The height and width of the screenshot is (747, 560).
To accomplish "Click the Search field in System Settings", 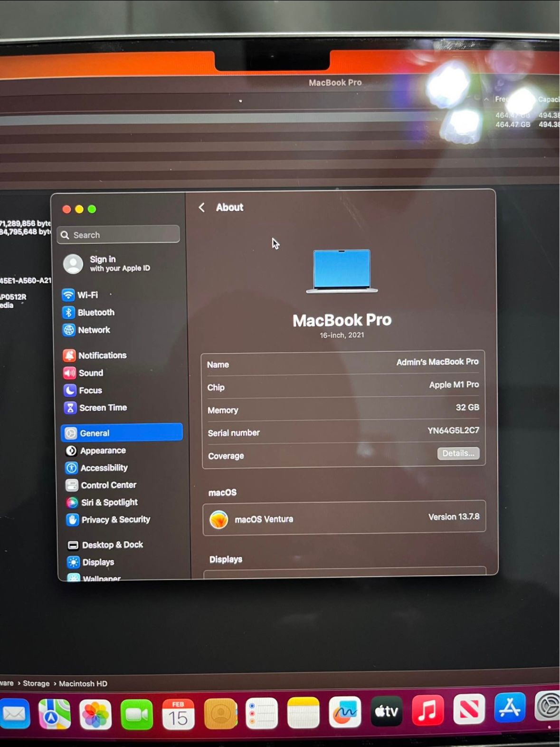I will point(118,235).
